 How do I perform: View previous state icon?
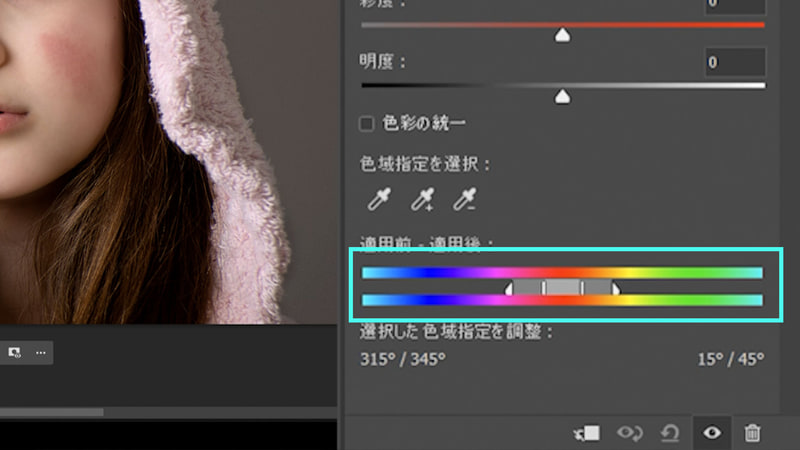point(630,433)
